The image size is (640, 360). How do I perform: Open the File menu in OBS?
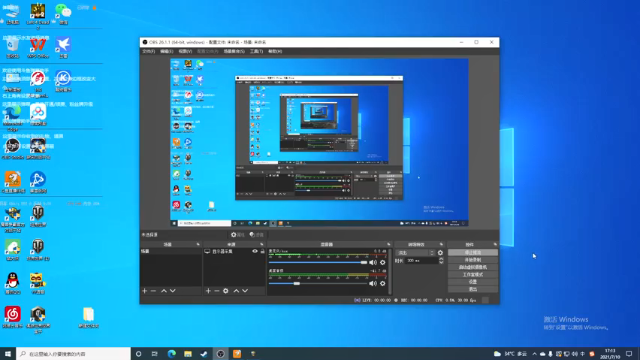(149, 51)
